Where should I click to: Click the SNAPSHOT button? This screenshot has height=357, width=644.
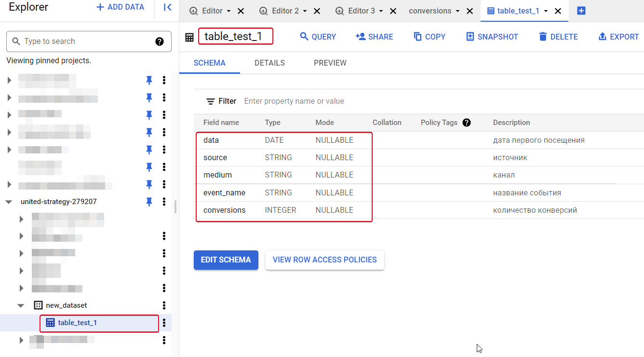(492, 37)
